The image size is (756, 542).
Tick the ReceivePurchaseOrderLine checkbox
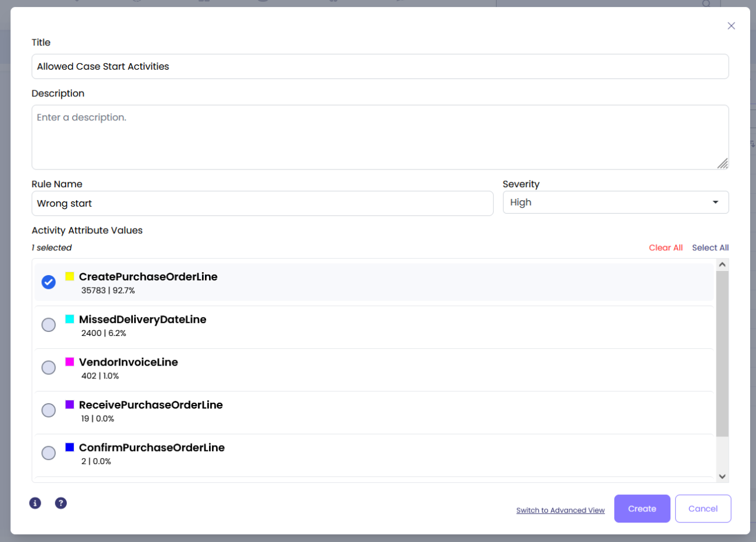pyautogui.click(x=48, y=410)
